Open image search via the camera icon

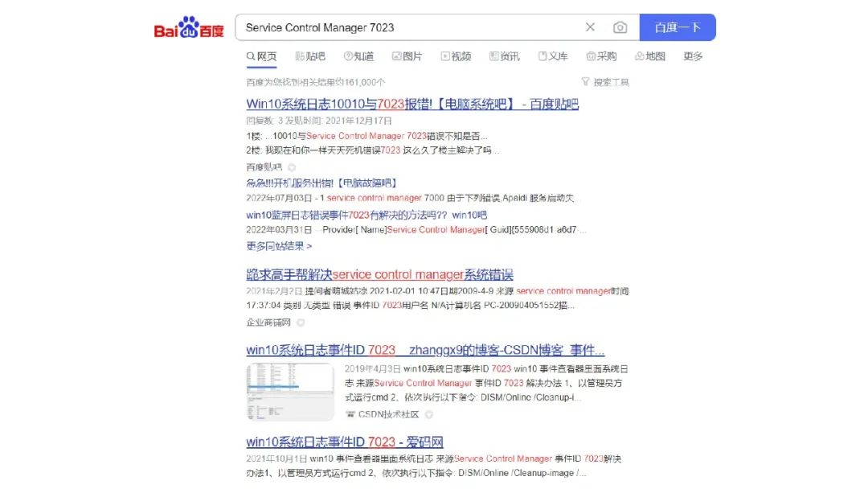620,27
